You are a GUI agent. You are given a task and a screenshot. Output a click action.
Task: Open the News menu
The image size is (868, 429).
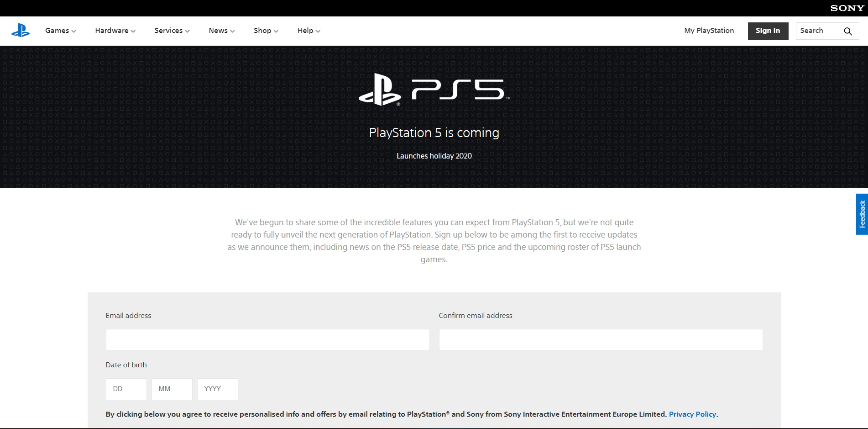pos(222,31)
